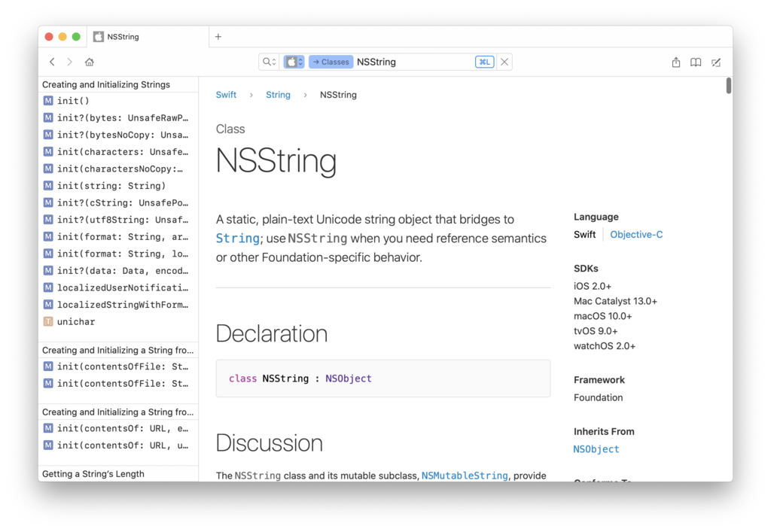Click M icon beside init(contentsOf: URL, u…
This screenshot has width=771, height=532.
click(x=47, y=445)
